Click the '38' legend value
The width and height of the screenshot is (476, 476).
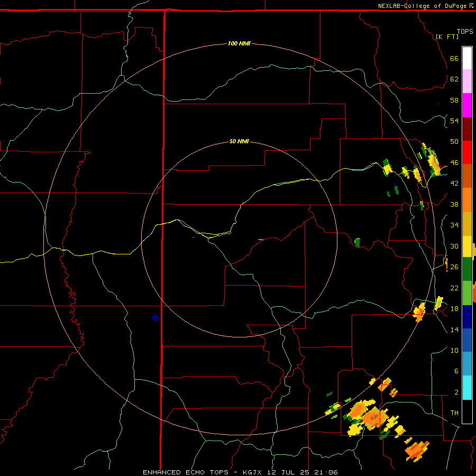[x=454, y=204]
